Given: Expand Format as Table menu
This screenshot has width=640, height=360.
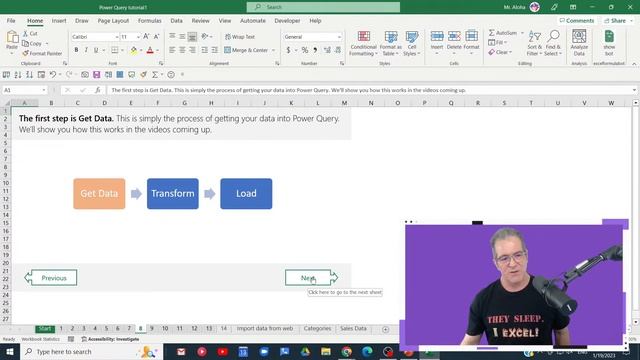Looking at the screenshot, I should pyautogui.click(x=391, y=43).
